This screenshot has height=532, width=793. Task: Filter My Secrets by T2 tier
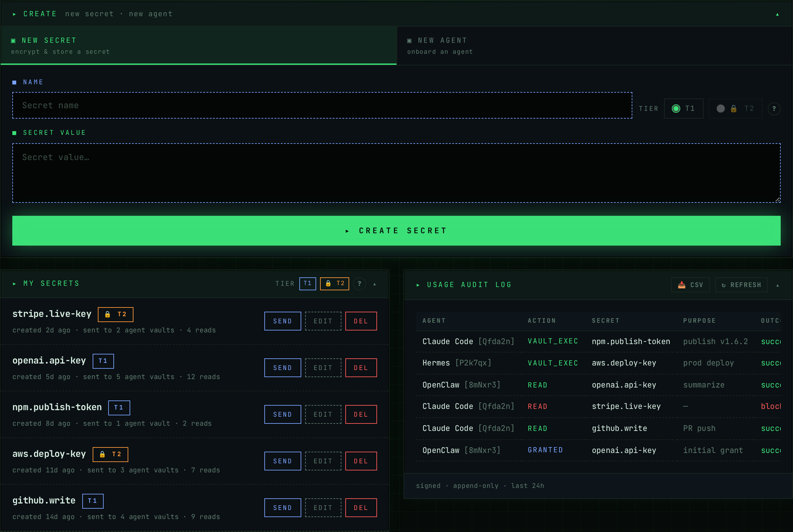click(x=334, y=283)
